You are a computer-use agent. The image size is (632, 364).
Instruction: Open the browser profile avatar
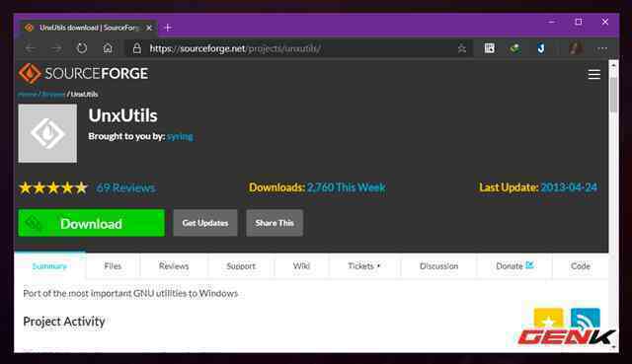[x=576, y=48]
